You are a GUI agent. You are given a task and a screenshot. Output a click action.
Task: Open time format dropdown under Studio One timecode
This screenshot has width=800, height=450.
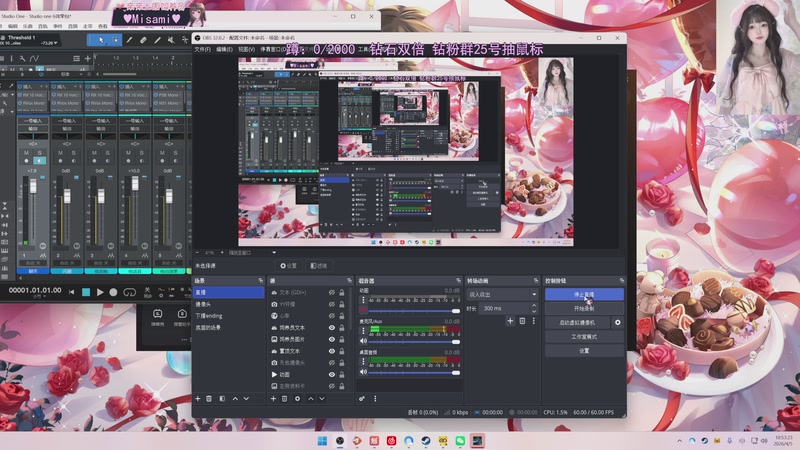point(38,297)
